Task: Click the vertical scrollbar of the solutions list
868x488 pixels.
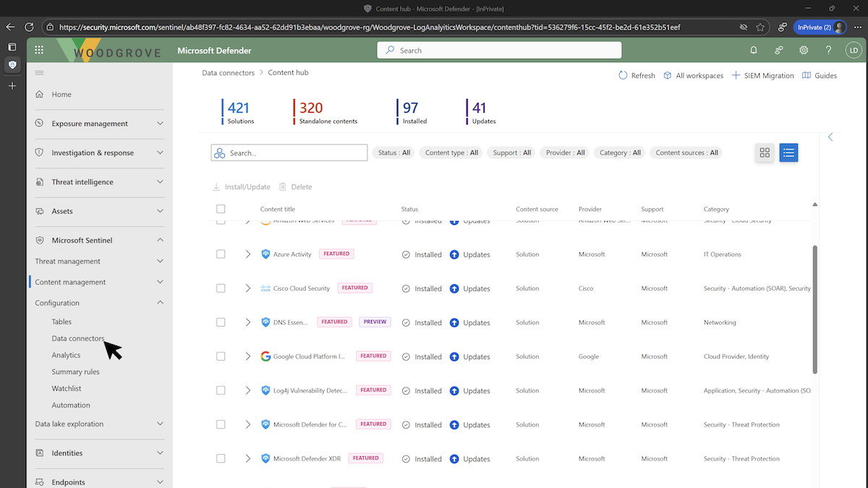Action: (x=815, y=309)
